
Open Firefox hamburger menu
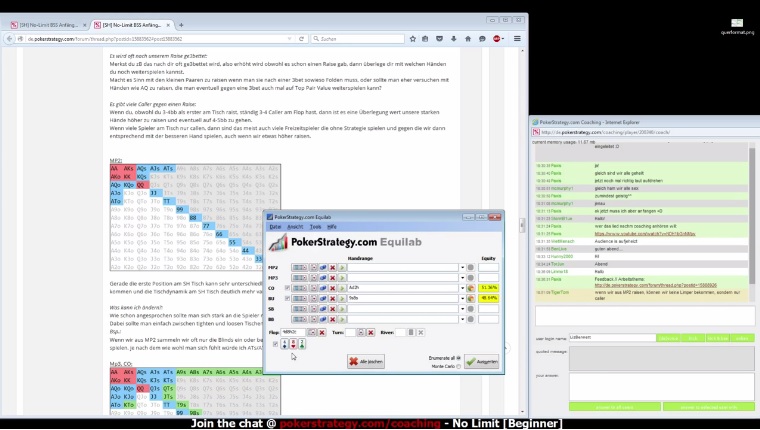tap(517, 39)
